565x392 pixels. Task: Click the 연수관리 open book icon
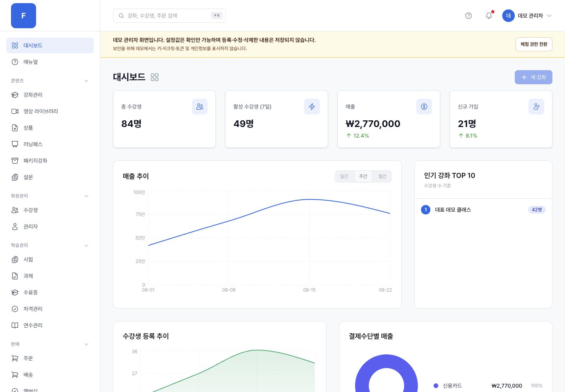click(15, 325)
